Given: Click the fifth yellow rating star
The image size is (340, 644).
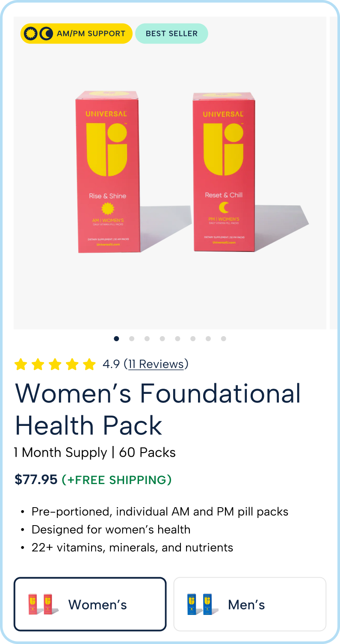Looking at the screenshot, I should (89, 364).
